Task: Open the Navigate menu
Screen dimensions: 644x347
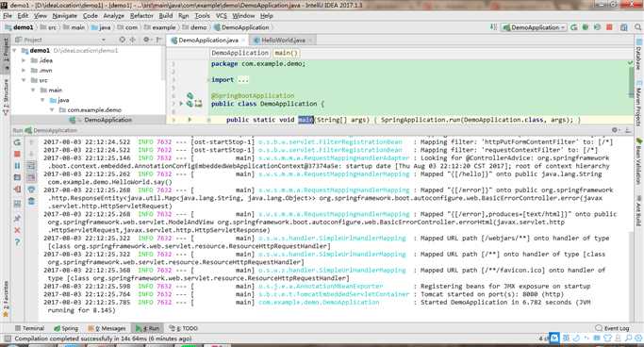Action: [64, 16]
